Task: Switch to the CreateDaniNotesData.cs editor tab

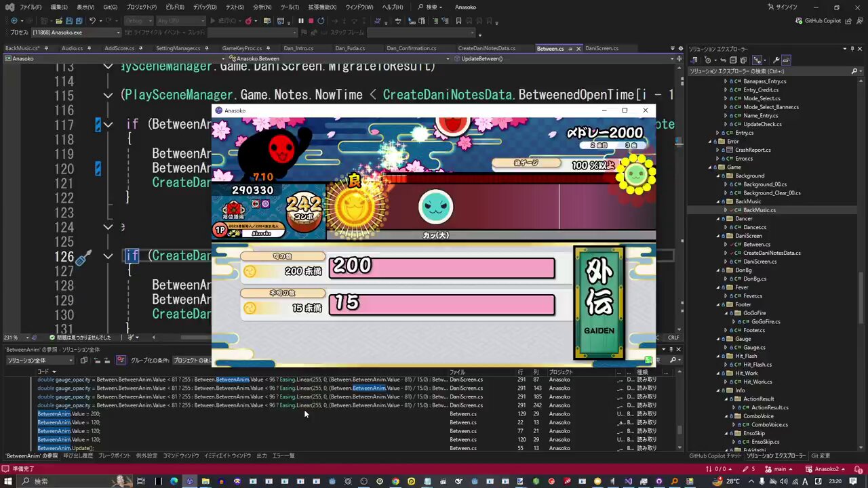Action: point(486,49)
